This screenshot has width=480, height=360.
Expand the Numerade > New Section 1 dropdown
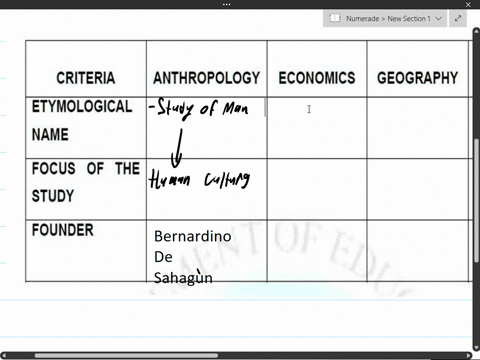(439, 18)
